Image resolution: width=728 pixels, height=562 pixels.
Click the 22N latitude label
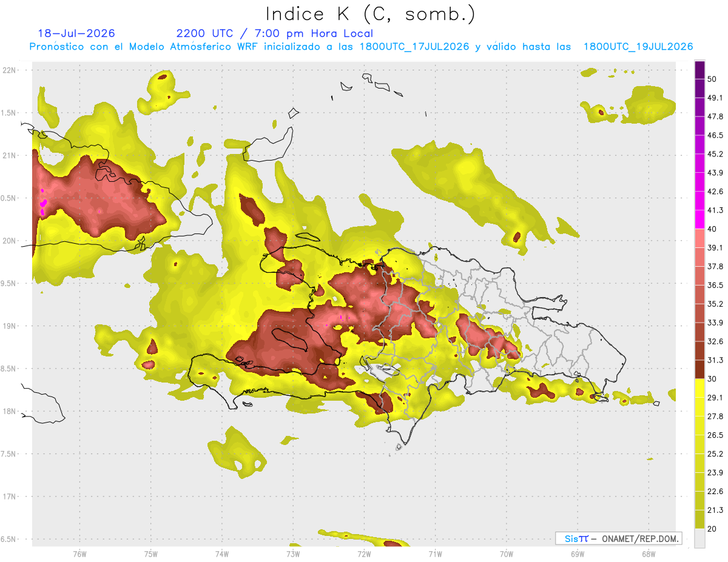click(8, 70)
